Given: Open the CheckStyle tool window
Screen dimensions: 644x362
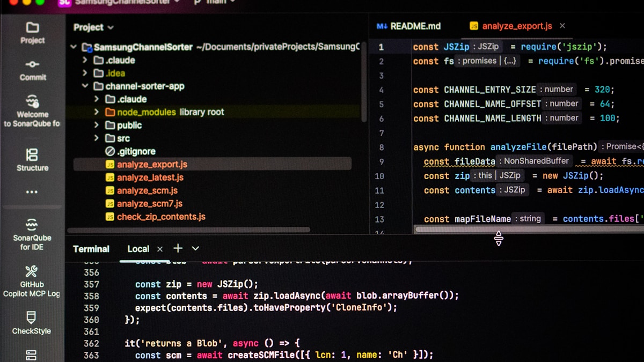Looking at the screenshot, I should coord(32,322).
